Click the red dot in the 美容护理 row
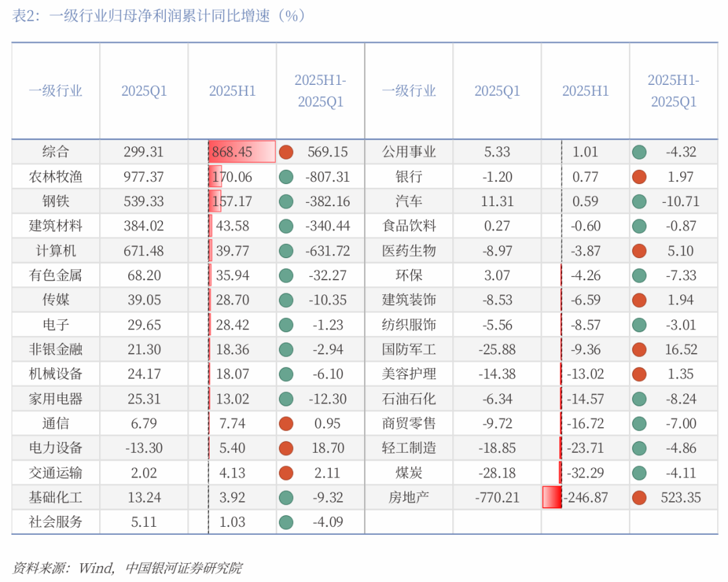The height and width of the screenshot is (582, 728). tap(639, 374)
